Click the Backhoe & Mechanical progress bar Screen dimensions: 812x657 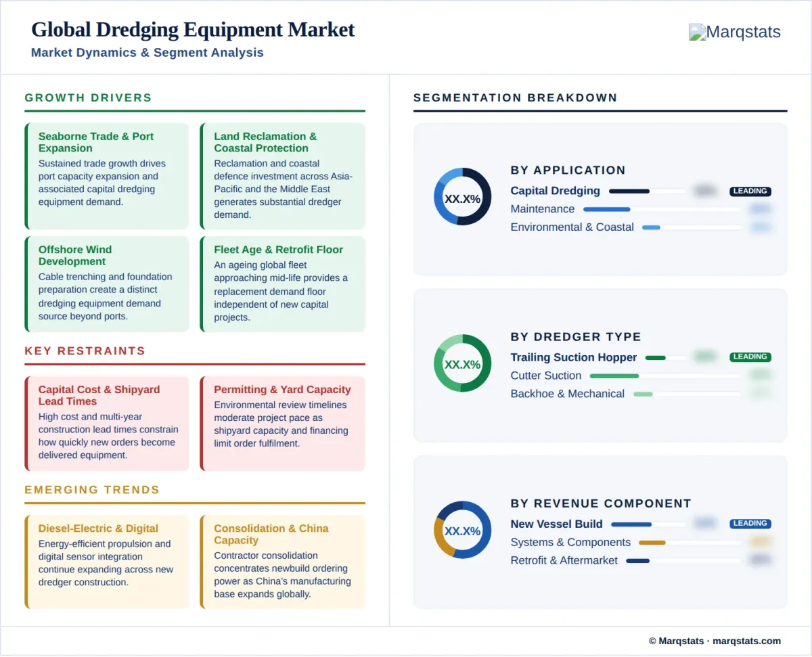[687, 394]
